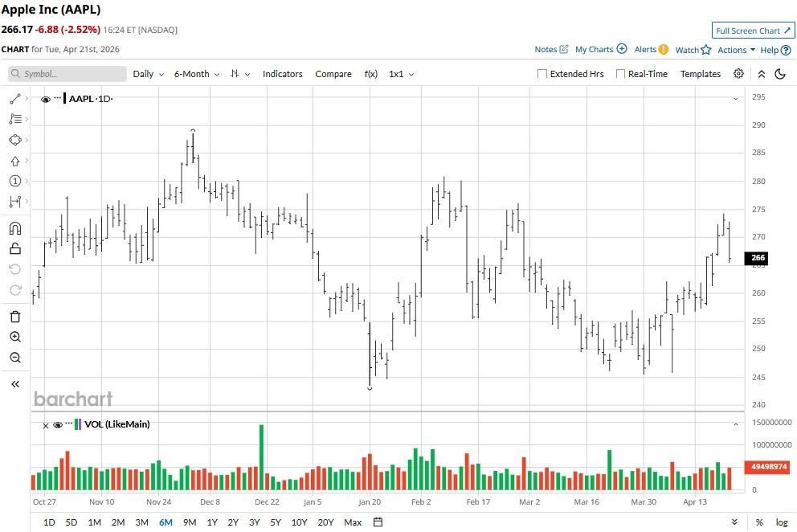Select the 20Y time range
The height and width of the screenshot is (532, 797).
[x=325, y=522]
